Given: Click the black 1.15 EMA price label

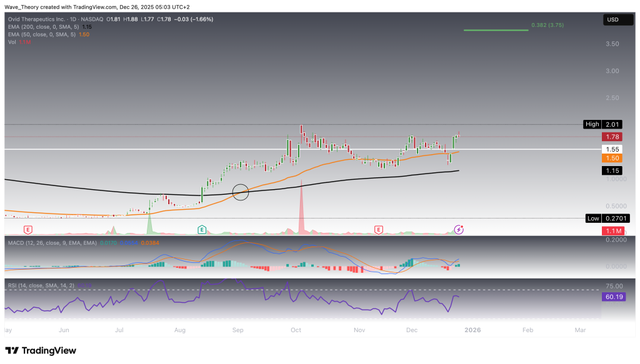Looking at the screenshot, I should [x=612, y=170].
